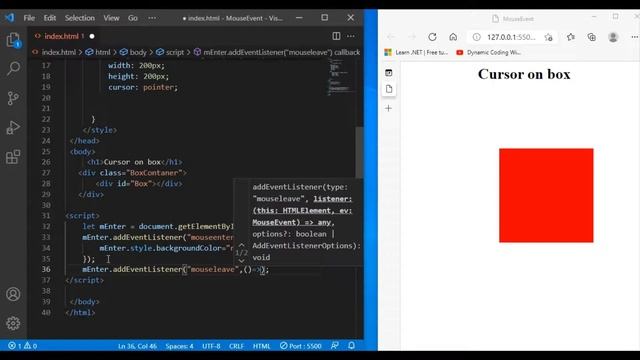640x360 pixels.
Task: Open the Run and Debug view
Action: [13, 127]
